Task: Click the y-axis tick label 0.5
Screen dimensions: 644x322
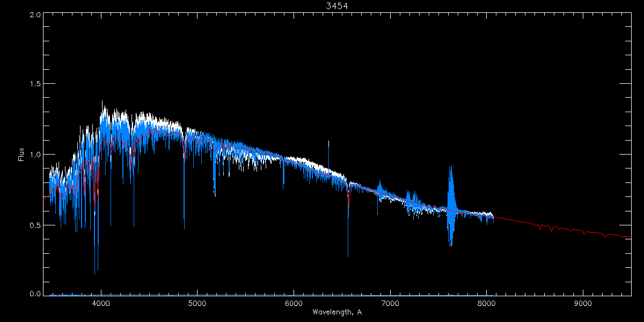Action: 35,225
